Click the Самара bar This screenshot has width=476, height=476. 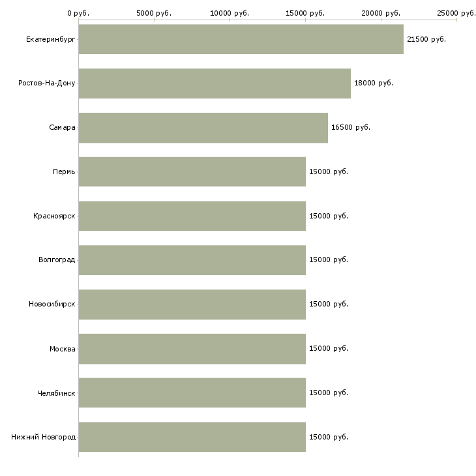[203, 128]
